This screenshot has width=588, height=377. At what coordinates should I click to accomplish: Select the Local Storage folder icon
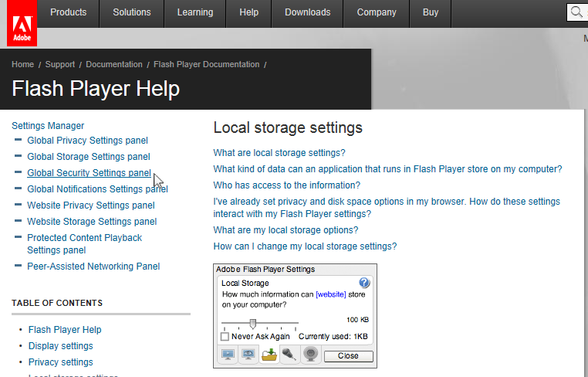(269, 355)
